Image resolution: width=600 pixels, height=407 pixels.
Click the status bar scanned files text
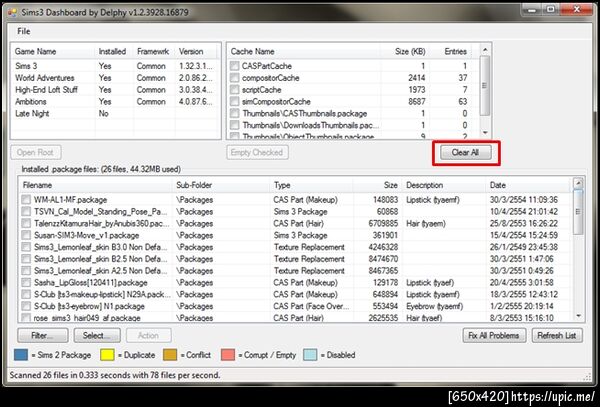coord(115,375)
